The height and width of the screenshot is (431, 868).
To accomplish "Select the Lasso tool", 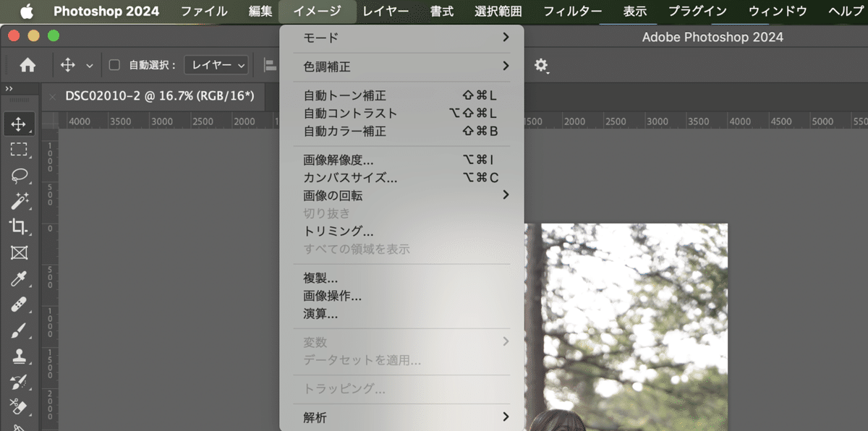I will 19,176.
